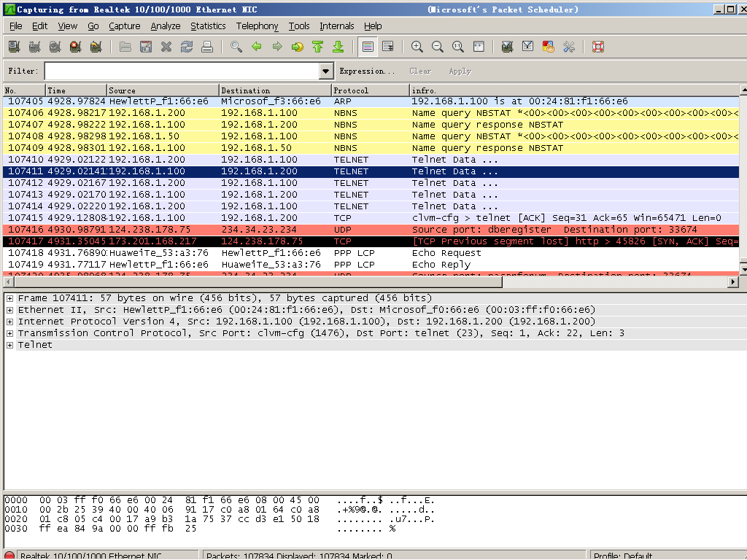Click the display Filter input field
Viewport: 747px width, 560px height.
coord(182,71)
